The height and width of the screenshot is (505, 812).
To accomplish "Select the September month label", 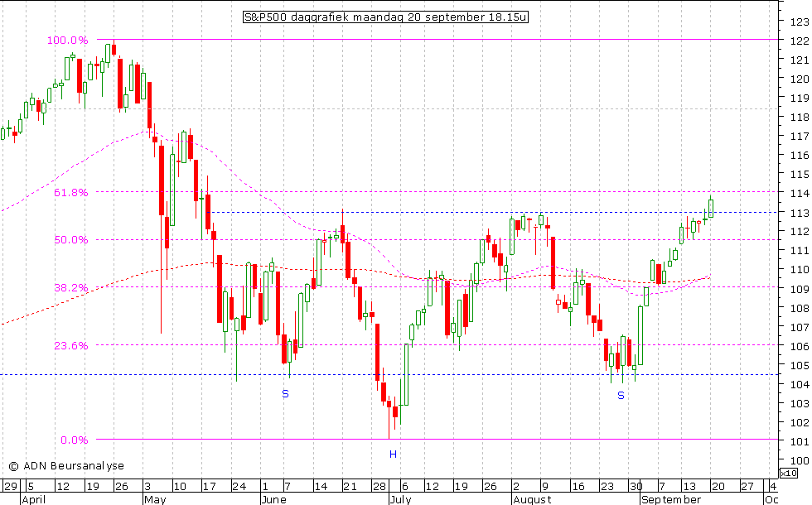I will (x=671, y=499).
